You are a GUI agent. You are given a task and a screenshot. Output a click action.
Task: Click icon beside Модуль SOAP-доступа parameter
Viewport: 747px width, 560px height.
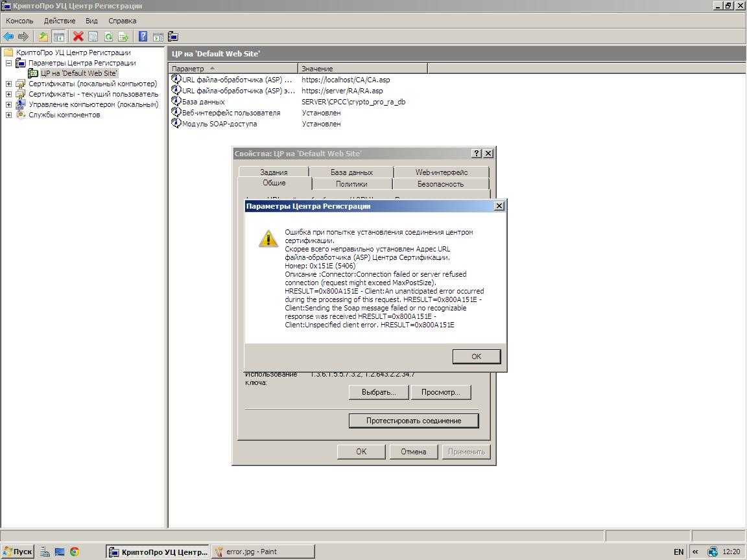pos(176,123)
